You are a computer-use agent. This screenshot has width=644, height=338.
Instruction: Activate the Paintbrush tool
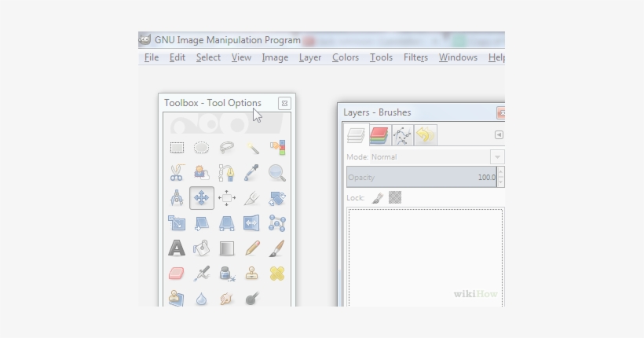click(x=277, y=248)
